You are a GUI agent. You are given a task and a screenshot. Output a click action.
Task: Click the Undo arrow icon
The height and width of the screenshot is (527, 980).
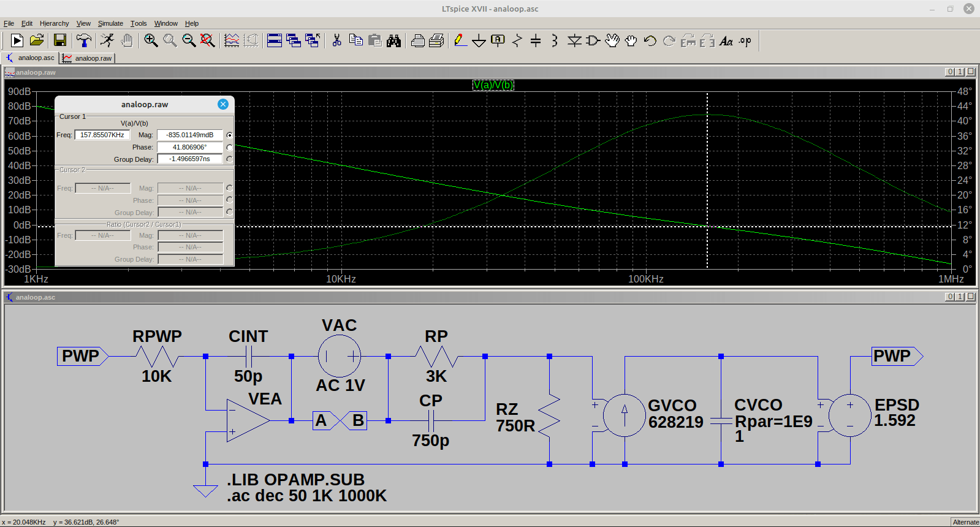point(650,40)
